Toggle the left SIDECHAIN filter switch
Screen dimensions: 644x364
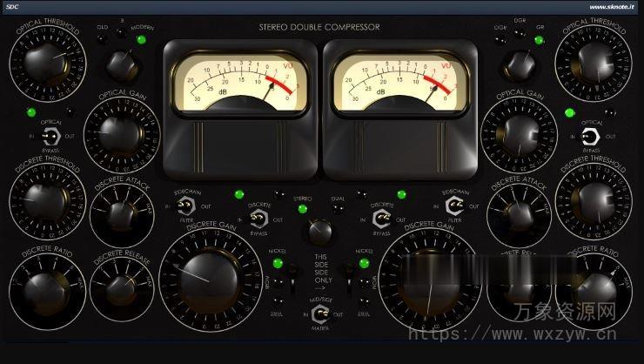point(185,206)
